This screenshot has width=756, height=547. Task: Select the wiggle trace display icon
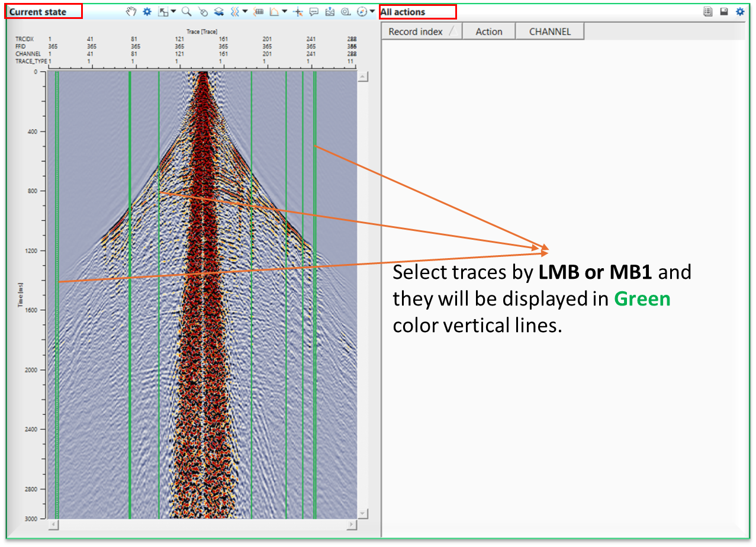(235, 11)
